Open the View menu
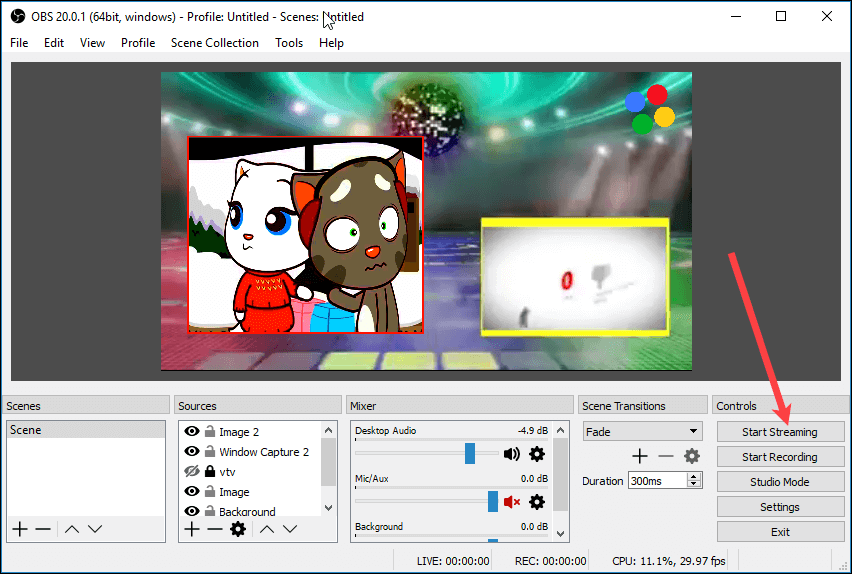Screen dimensions: 852x574 click(x=92, y=43)
